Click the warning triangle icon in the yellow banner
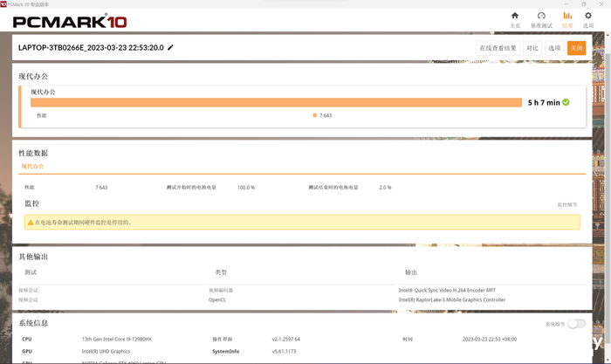The image size is (611, 364). pyautogui.click(x=31, y=223)
